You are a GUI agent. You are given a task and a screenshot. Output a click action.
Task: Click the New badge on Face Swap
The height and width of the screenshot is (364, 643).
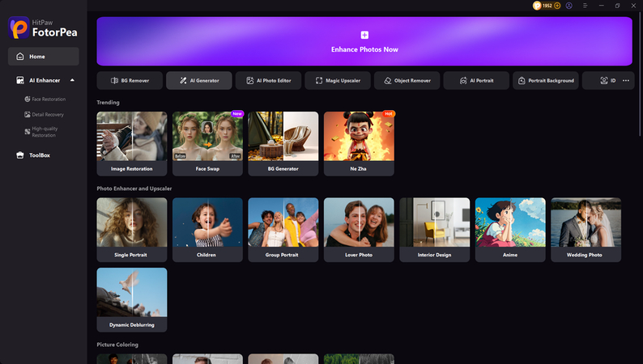tap(237, 114)
